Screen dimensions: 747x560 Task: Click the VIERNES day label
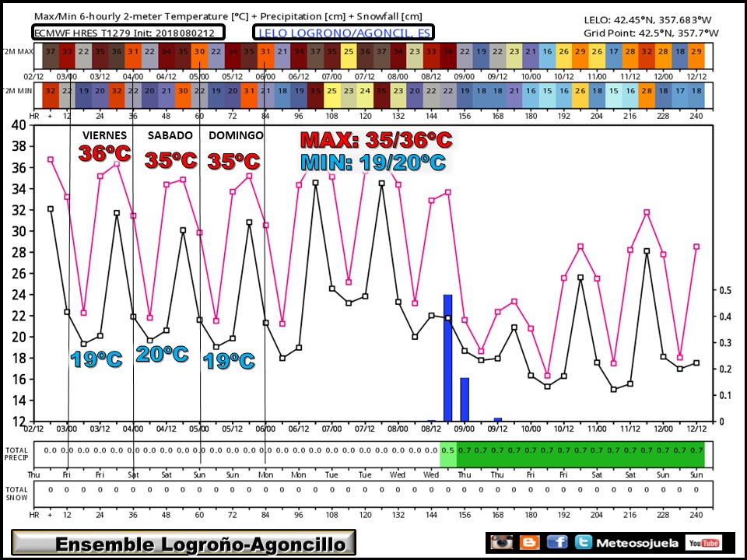[x=104, y=135]
